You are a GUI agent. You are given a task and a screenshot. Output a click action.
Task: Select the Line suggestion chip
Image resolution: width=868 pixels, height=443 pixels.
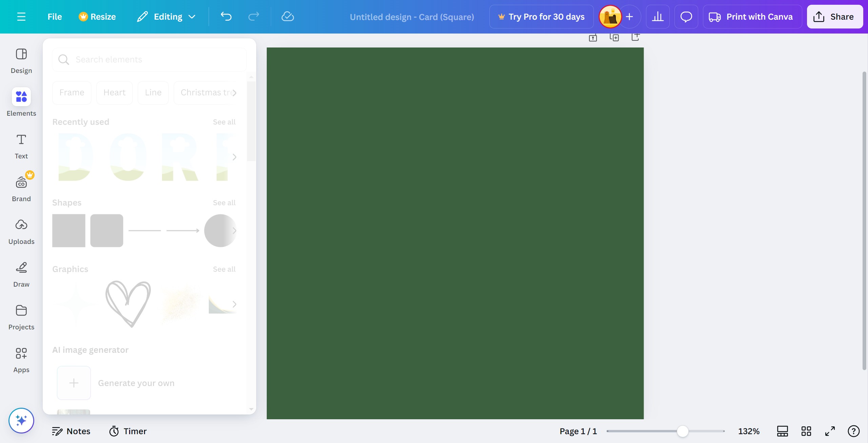tap(153, 93)
